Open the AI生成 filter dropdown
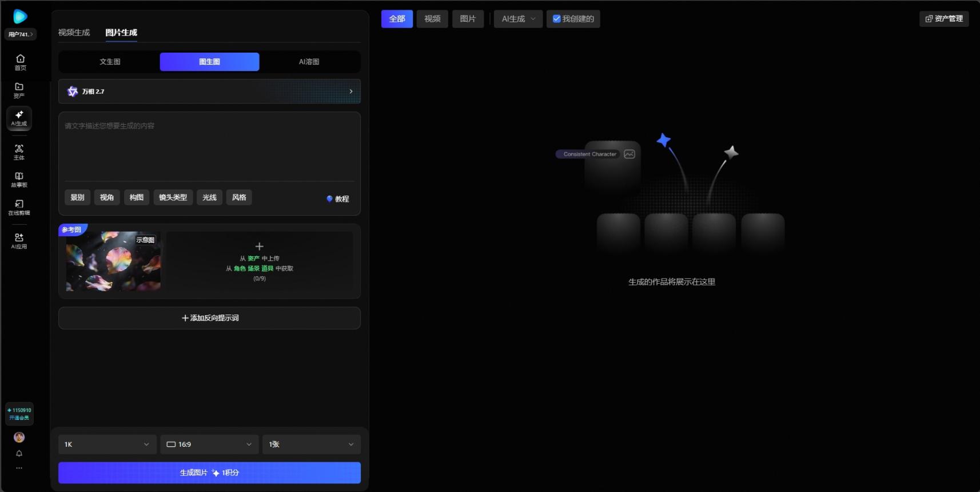 (x=519, y=19)
